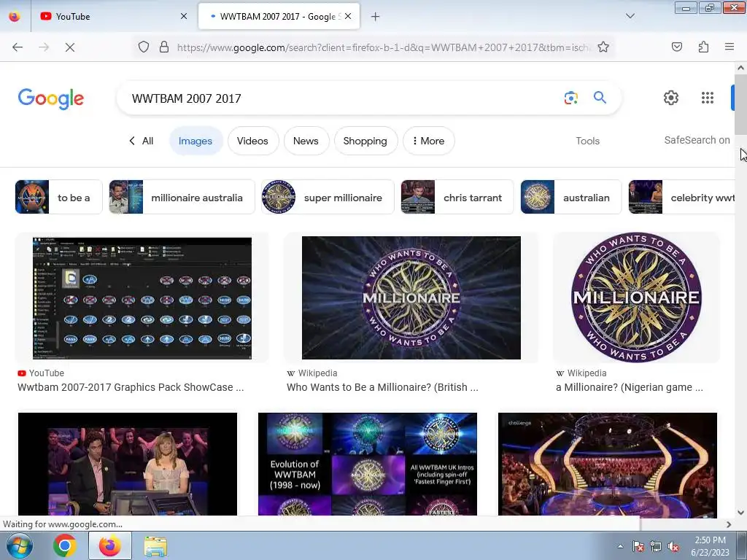Screen dimensions: 747x560
Task: Expand the list all tabs chevron
Action: tap(630, 16)
